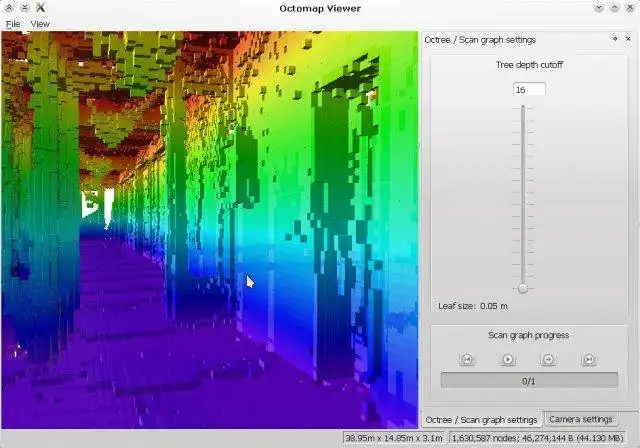Click the Scan graph progress heading
Viewport: 640px width, 448px height.
click(529, 335)
